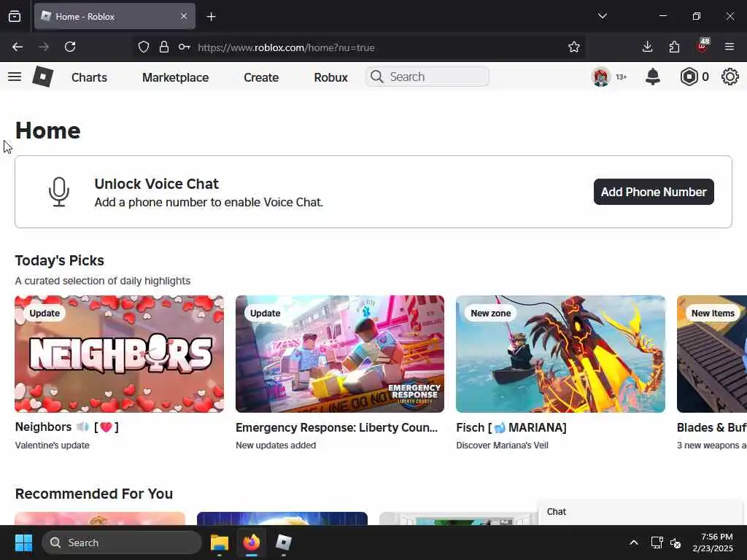Click the red extension icon with badge 48
This screenshot has height=560, width=747.
(703, 46)
